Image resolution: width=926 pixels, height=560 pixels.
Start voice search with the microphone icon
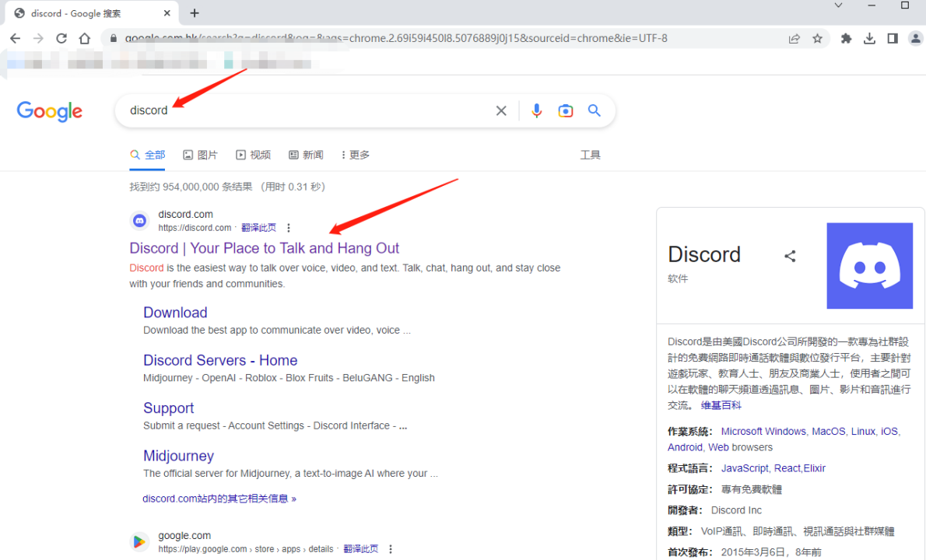(536, 110)
